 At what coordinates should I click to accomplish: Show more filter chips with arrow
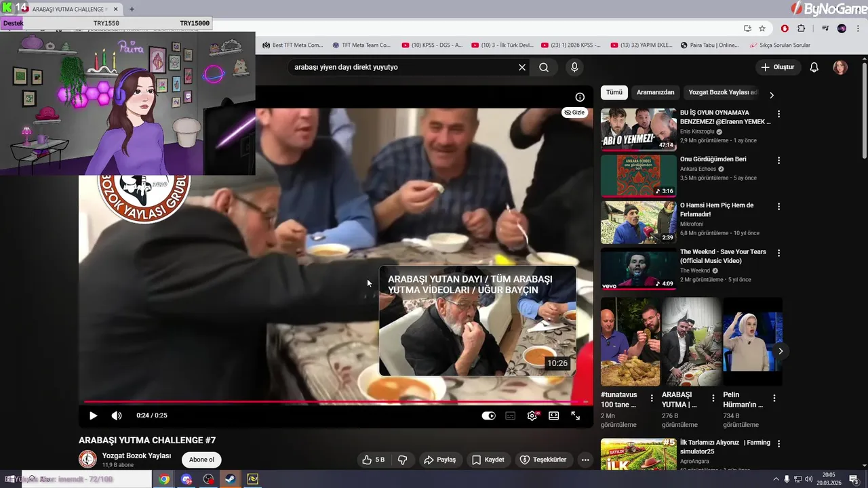click(x=771, y=95)
